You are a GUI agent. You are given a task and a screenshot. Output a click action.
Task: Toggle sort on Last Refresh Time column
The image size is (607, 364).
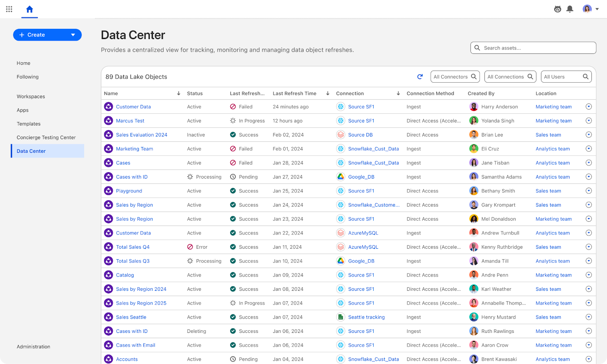pos(328,93)
